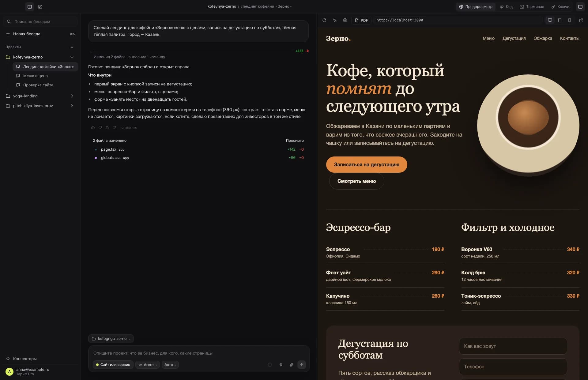The height and width of the screenshot is (380, 588).
Task: Export the page as PDF
Action: (361, 20)
